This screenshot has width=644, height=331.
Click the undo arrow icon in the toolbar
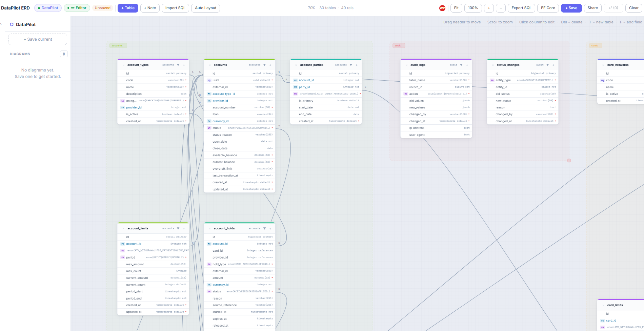pyautogui.click(x=613, y=8)
